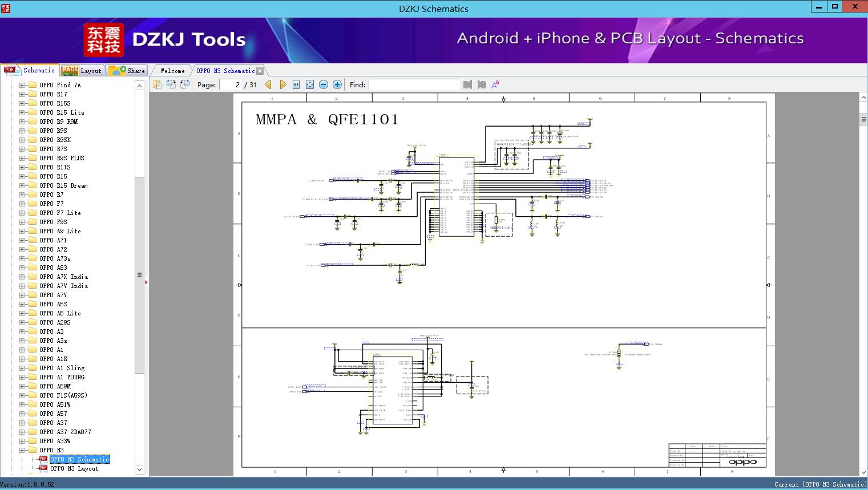This screenshot has height=490, width=868.
Task: Click the document scrollbar thumb
Action: [x=863, y=119]
